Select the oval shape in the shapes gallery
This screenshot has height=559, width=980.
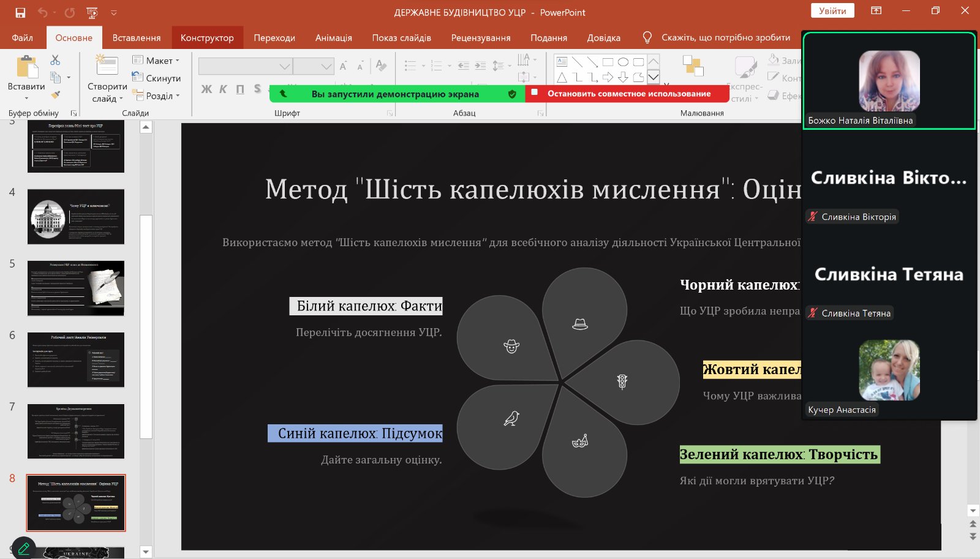[623, 62]
